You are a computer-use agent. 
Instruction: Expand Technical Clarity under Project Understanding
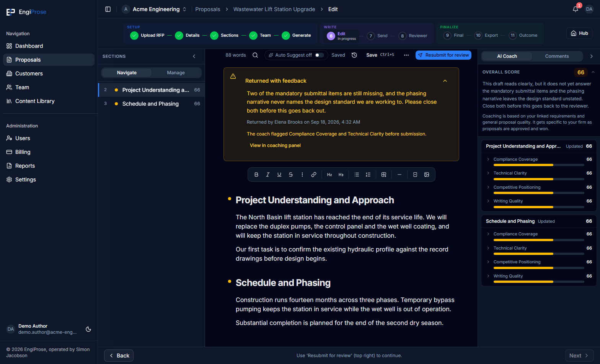click(x=488, y=173)
